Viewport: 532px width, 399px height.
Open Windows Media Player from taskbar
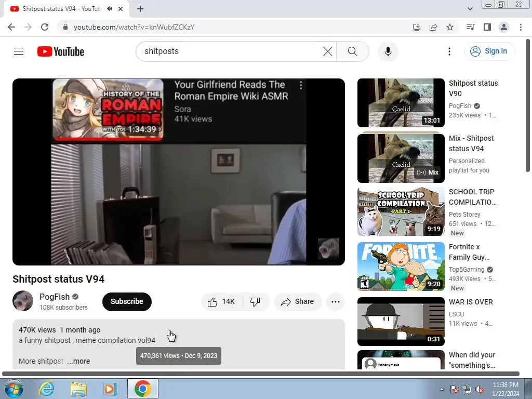coord(110,389)
